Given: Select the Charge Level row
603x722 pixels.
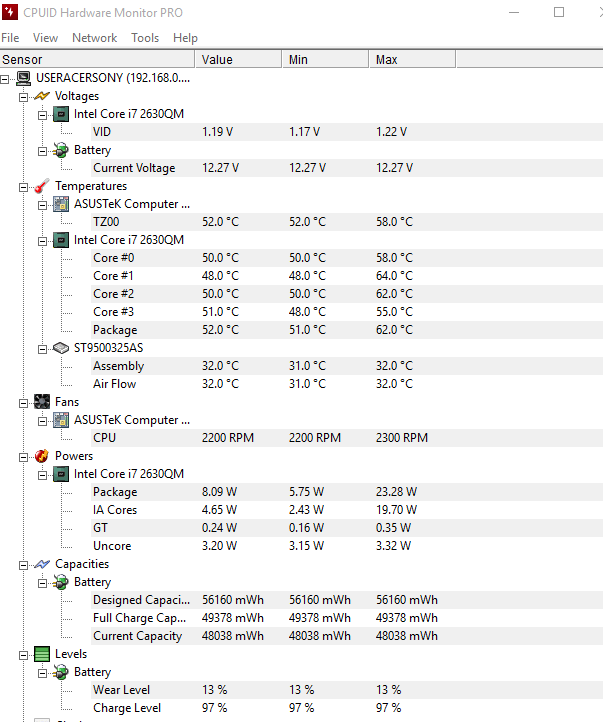Looking at the screenshot, I should 347,708.
